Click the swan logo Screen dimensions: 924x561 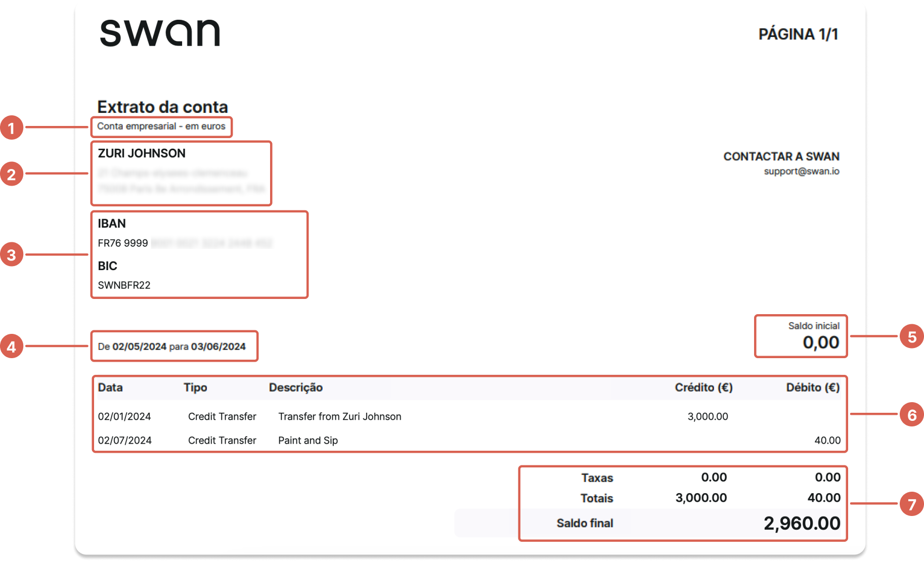pyautogui.click(x=160, y=33)
